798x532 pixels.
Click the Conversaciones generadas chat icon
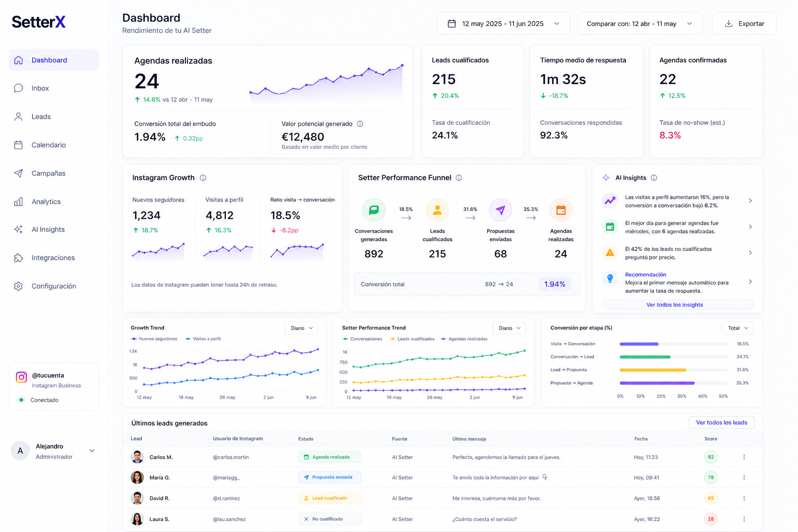(x=374, y=210)
